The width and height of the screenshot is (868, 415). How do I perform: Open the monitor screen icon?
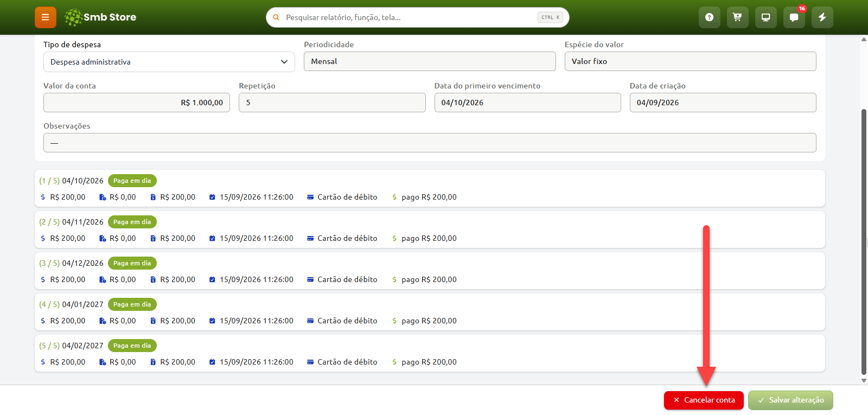click(x=766, y=17)
